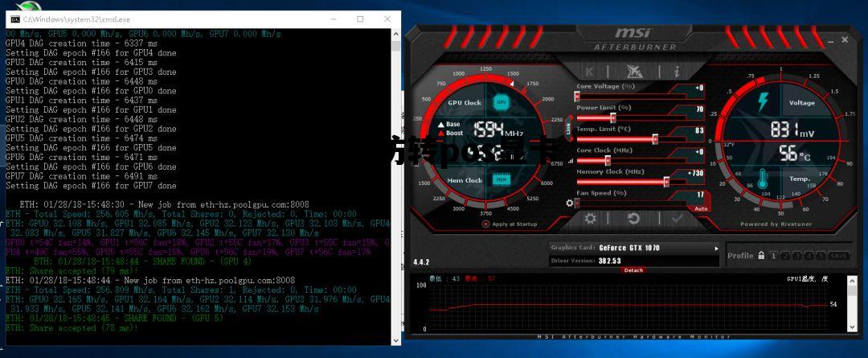868x358 pixels.
Task: Click the thermometer temperature icon
Action: pyautogui.click(x=764, y=179)
